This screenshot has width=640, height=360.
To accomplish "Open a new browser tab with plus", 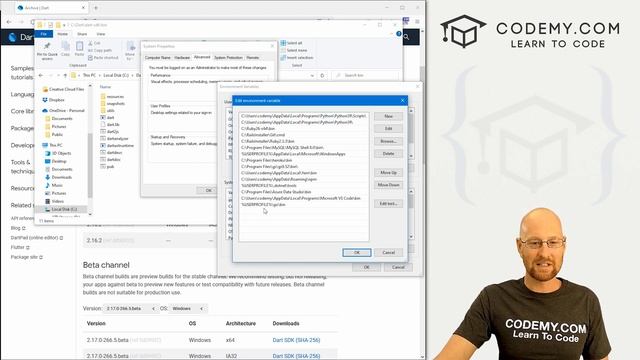I will coord(96,8).
